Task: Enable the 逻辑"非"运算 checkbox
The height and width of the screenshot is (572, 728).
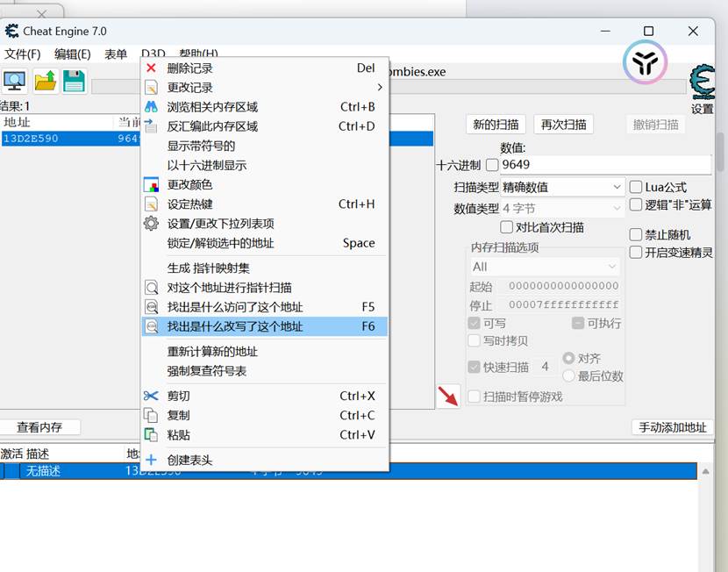Action: point(635,204)
